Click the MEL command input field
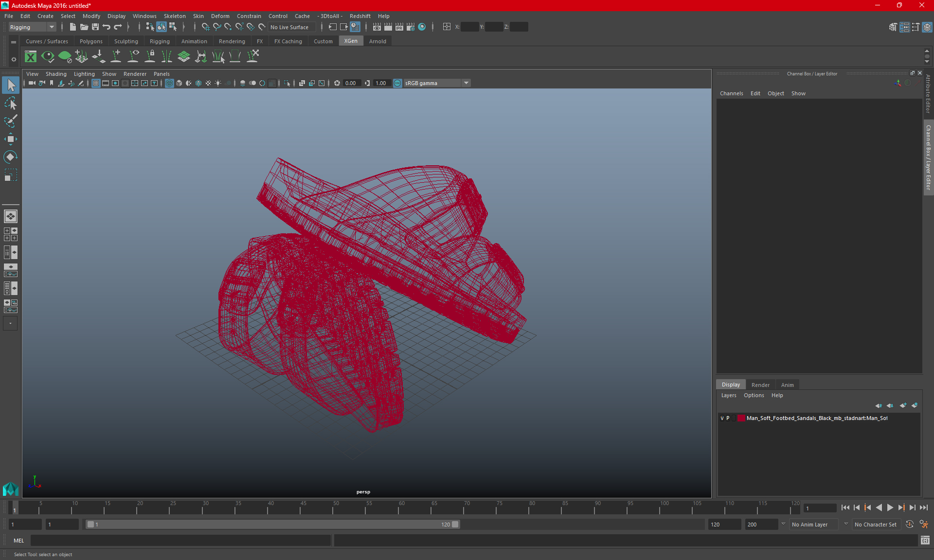This screenshot has width=934, height=560. [180, 541]
